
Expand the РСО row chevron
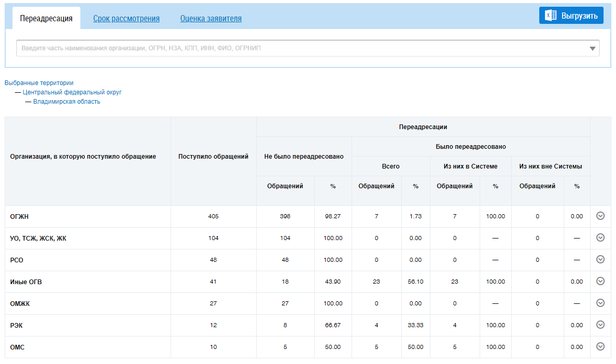tap(600, 260)
